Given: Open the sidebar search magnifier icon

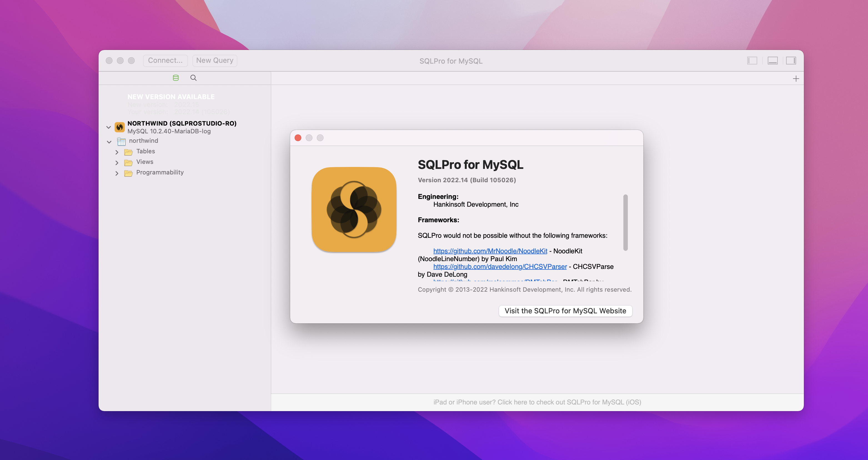Looking at the screenshot, I should click(194, 78).
